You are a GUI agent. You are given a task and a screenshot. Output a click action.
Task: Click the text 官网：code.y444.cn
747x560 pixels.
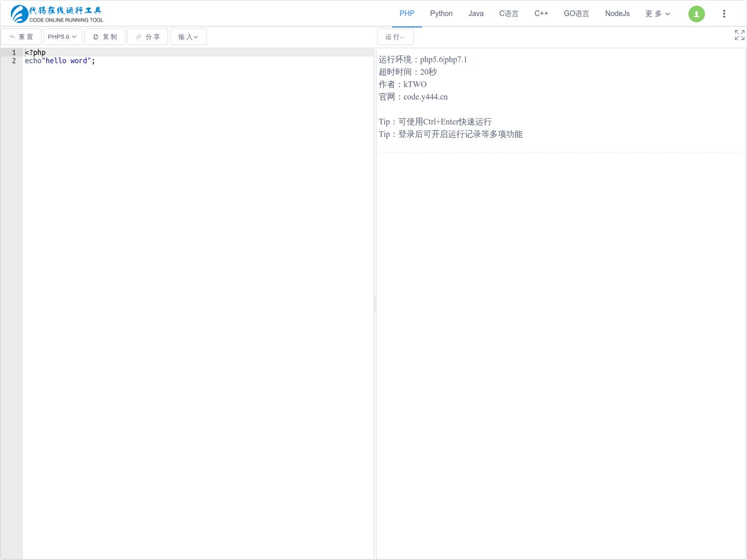point(413,97)
